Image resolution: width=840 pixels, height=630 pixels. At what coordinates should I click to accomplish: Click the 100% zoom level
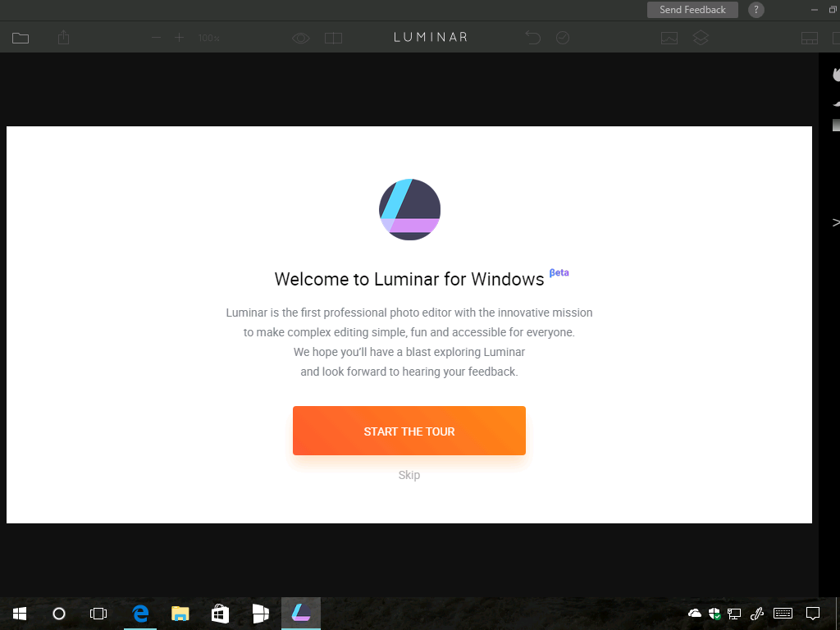209,38
